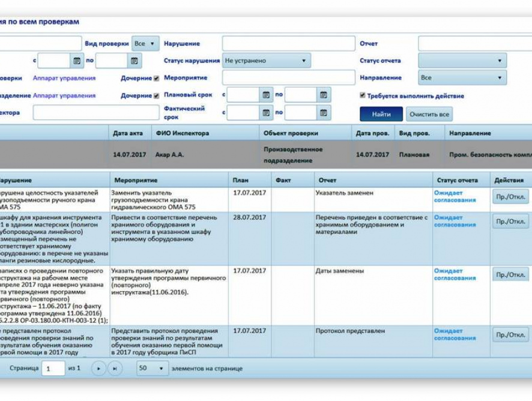
Task: Open Ожидает согласования link for Перечень приведен row
Action: tap(455, 221)
